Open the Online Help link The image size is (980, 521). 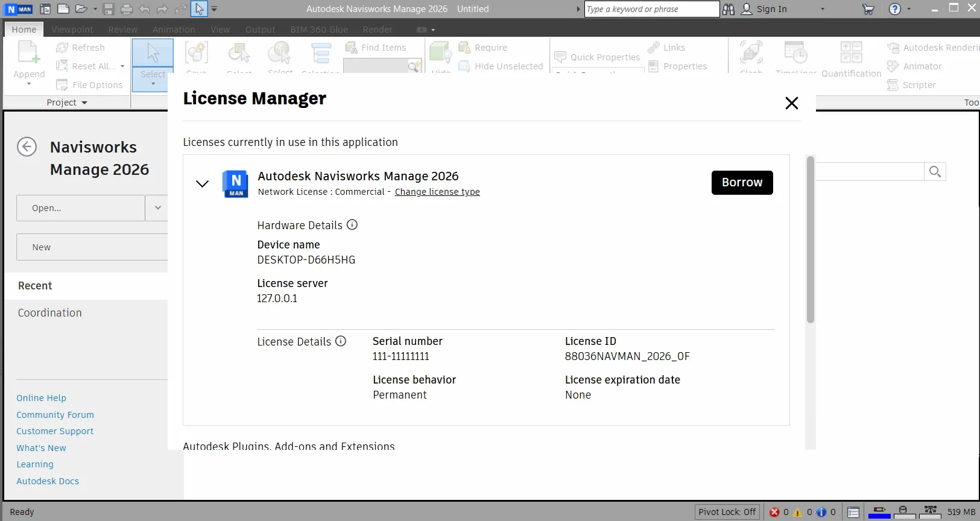42,398
